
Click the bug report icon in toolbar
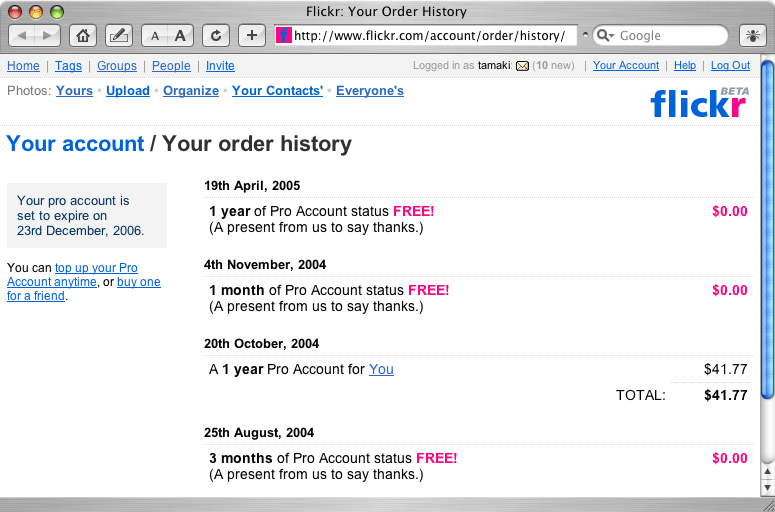point(749,35)
